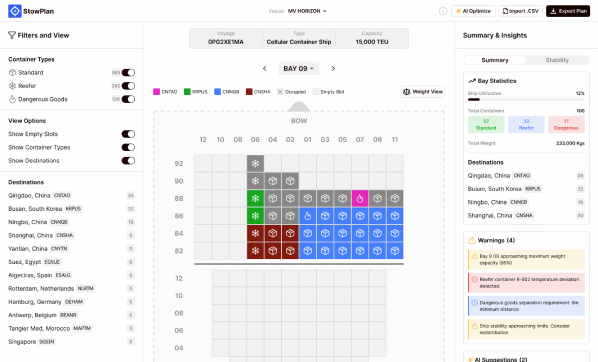Viewport: 598px width, 362px height.
Task: Select Busan, South Korea in left Destinations list
Action: click(71, 209)
